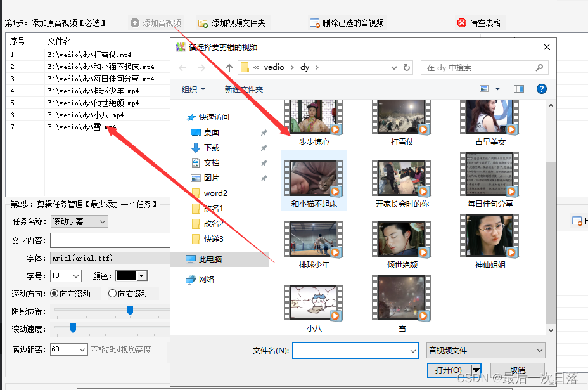This screenshot has width=588, height=390.
Task: Change view mode icon in dialog
Action: (x=485, y=89)
